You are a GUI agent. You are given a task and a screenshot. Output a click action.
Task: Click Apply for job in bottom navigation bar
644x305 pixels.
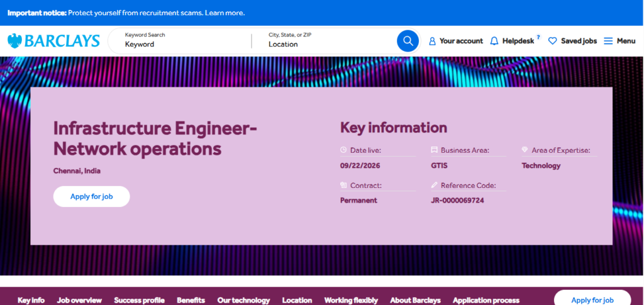592,300
